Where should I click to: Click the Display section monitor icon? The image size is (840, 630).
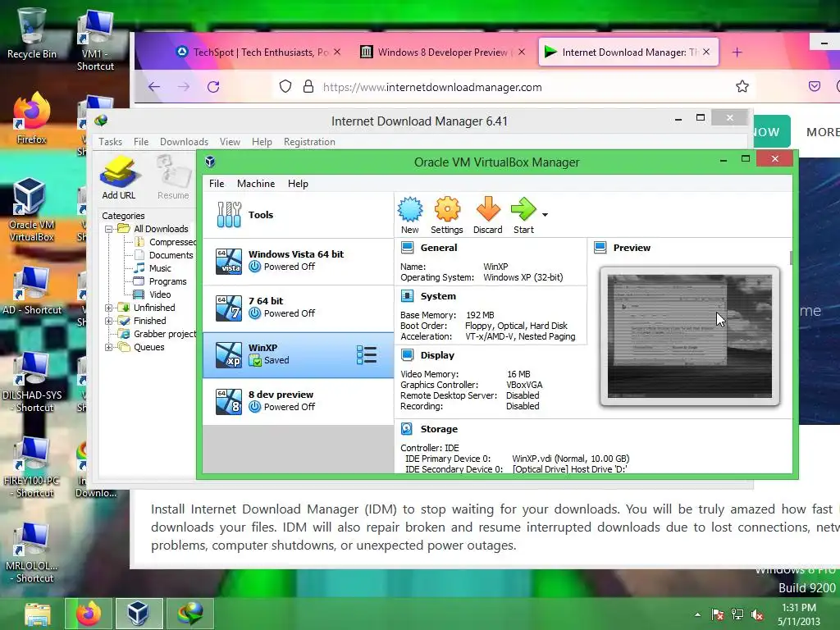(407, 354)
